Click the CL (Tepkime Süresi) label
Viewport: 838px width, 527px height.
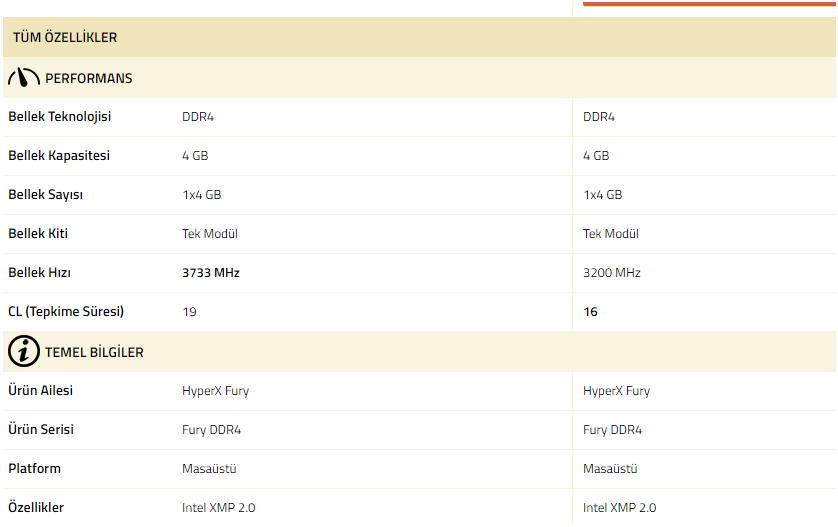click(66, 312)
